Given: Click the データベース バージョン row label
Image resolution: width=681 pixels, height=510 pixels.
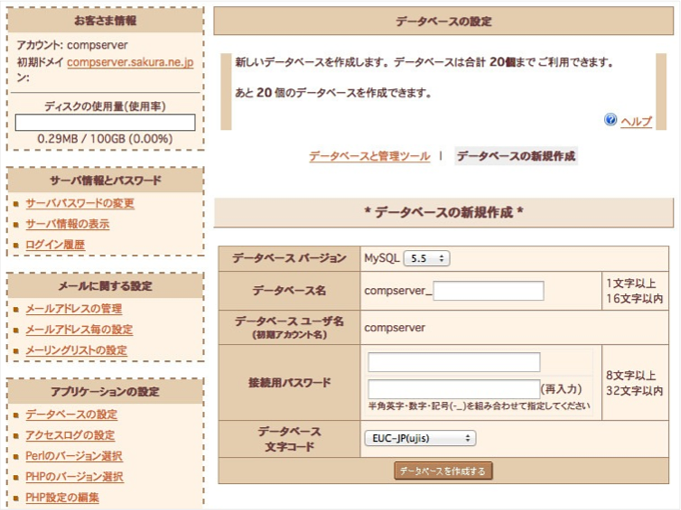Looking at the screenshot, I should 289,258.
